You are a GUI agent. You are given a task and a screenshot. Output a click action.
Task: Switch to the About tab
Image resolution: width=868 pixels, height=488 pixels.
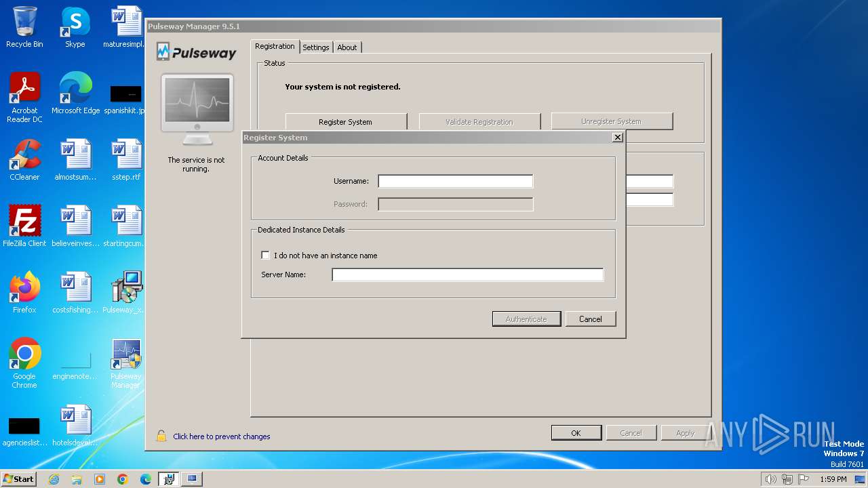(347, 47)
